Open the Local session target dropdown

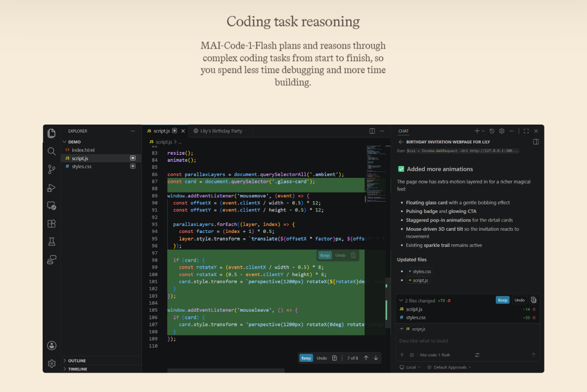pos(410,367)
